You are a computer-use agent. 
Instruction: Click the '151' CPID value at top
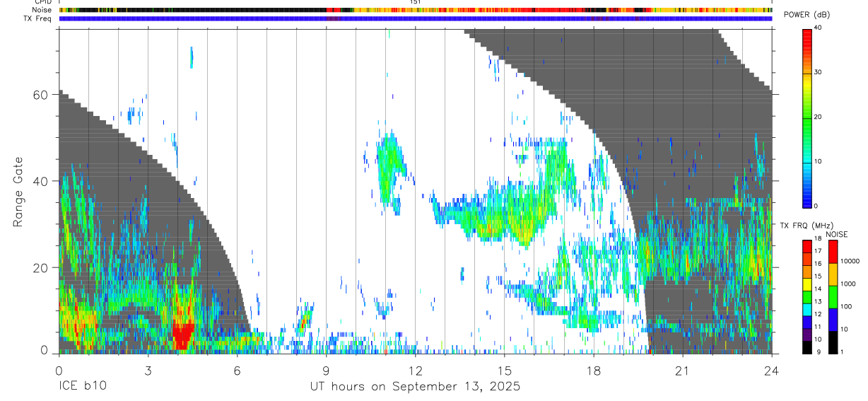(x=416, y=2)
